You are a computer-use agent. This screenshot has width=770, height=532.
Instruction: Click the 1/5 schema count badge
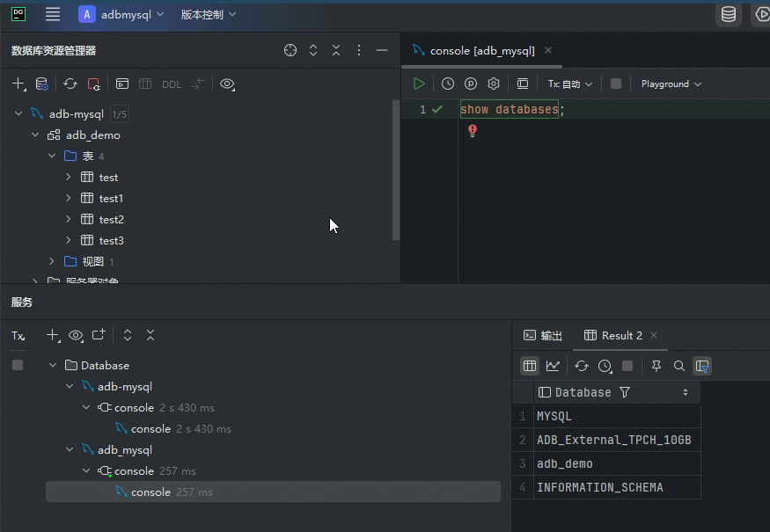(x=120, y=114)
